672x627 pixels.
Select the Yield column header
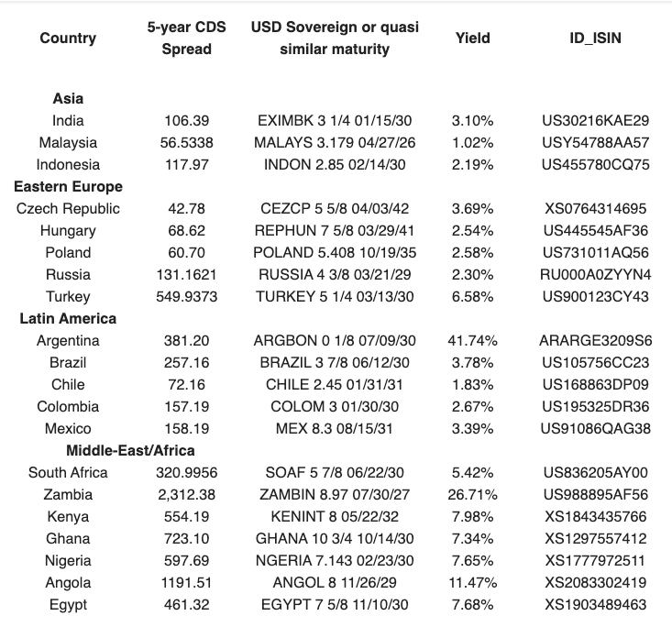coord(472,38)
